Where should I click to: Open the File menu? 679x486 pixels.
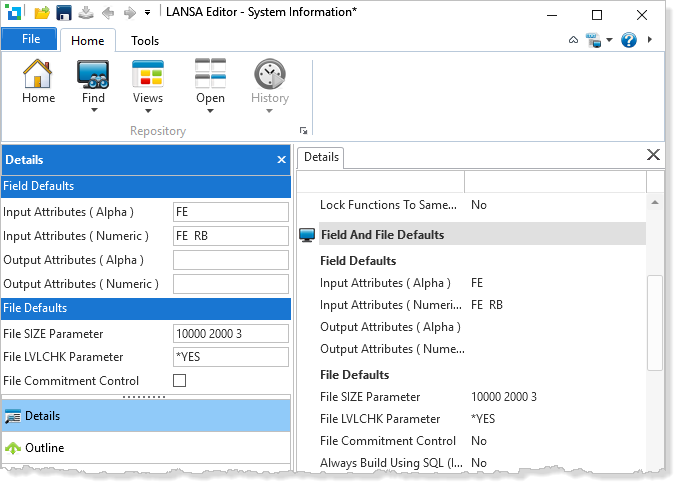click(29, 39)
